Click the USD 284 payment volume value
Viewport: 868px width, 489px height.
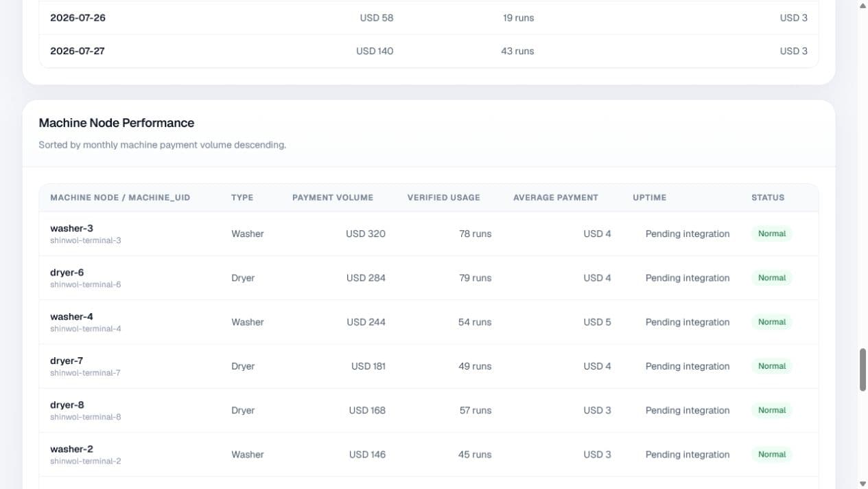366,277
